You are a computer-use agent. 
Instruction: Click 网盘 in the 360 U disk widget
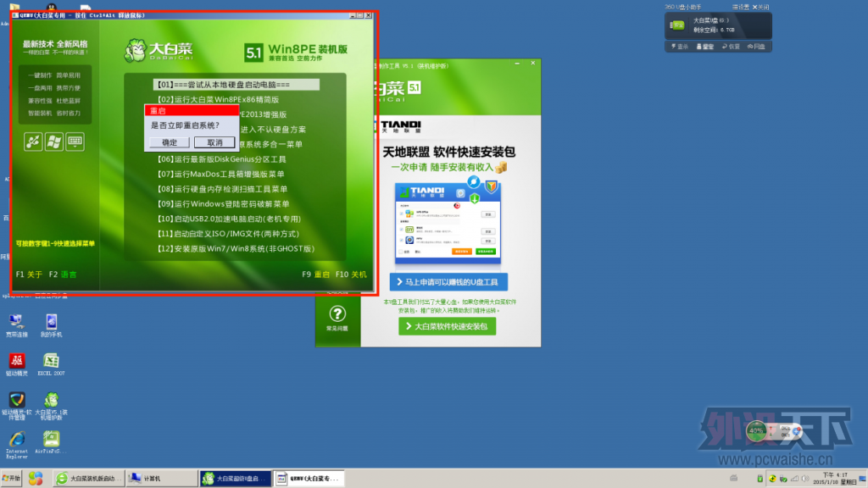[x=756, y=47]
